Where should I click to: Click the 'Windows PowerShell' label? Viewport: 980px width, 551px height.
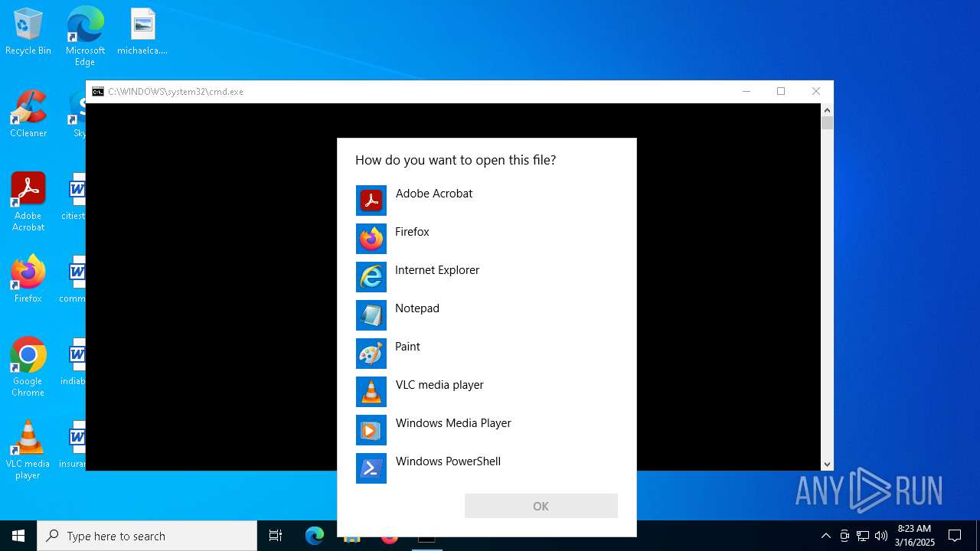(x=448, y=461)
